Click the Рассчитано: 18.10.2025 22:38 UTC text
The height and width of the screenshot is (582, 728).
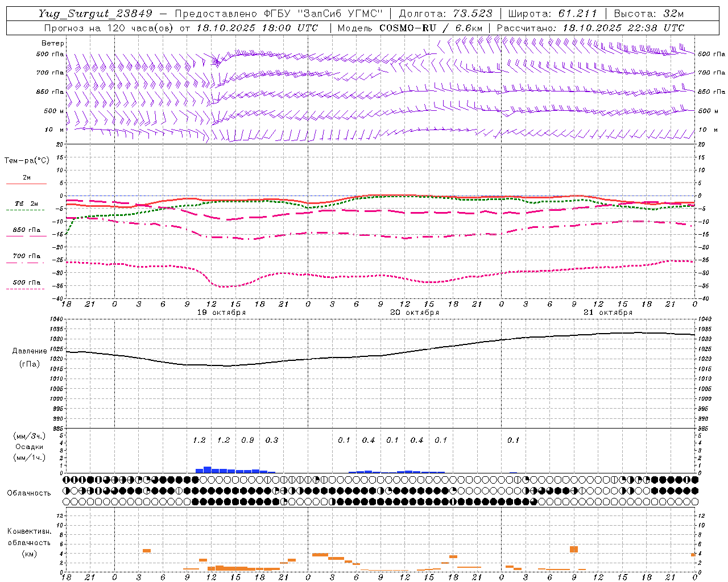pyautogui.click(x=590, y=28)
